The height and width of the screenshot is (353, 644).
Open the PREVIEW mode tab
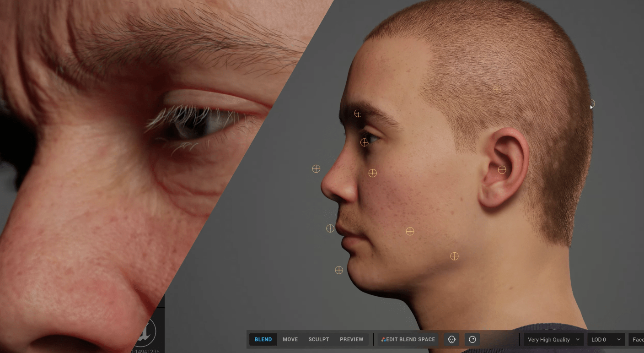(351, 339)
